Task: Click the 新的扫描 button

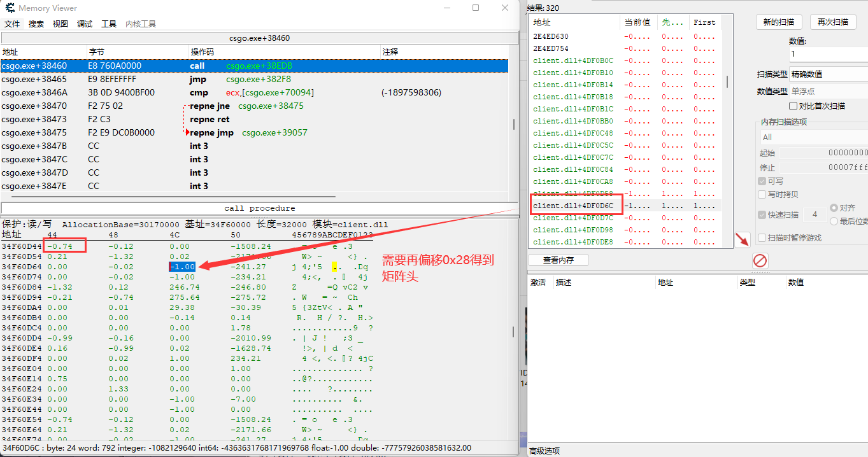Action: 779,22
